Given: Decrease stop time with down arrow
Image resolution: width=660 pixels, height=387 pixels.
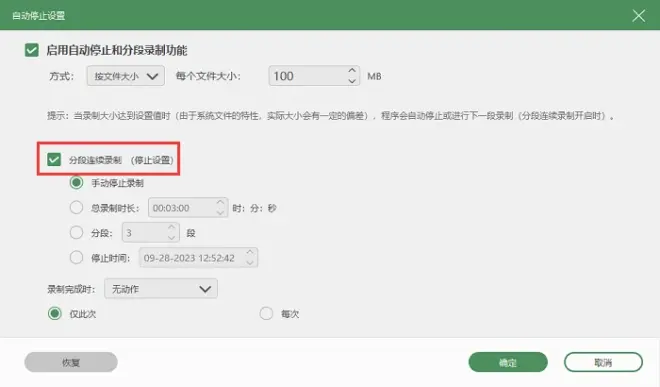Looking at the screenshot, I should click(250, 262).
